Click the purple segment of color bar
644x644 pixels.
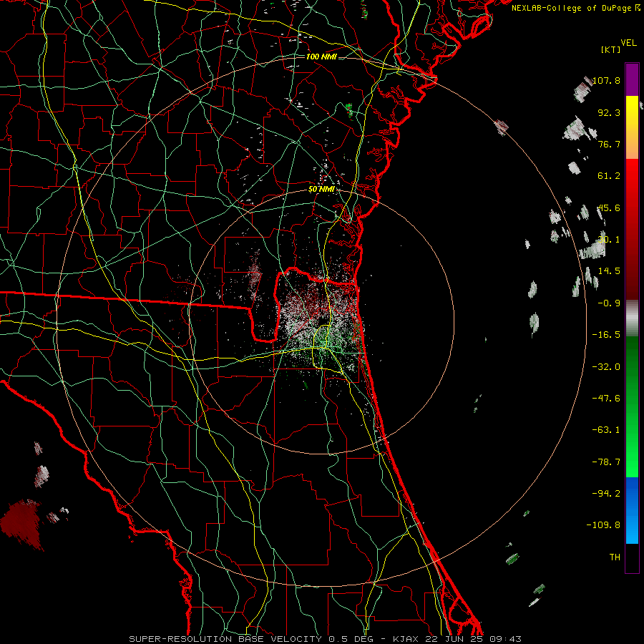coord(632,79)
